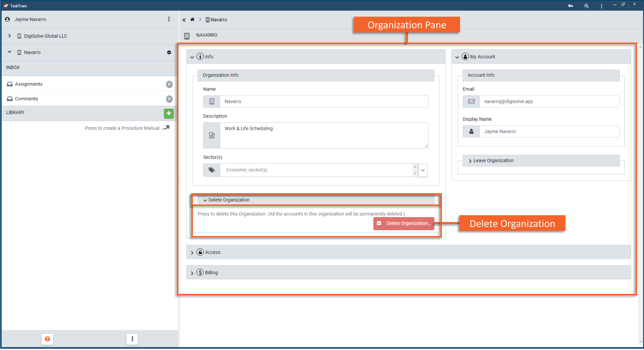This screenshot has width=644, height=350.
Task: Click the building icon beside NAVARRO heading
Action: 187,36
